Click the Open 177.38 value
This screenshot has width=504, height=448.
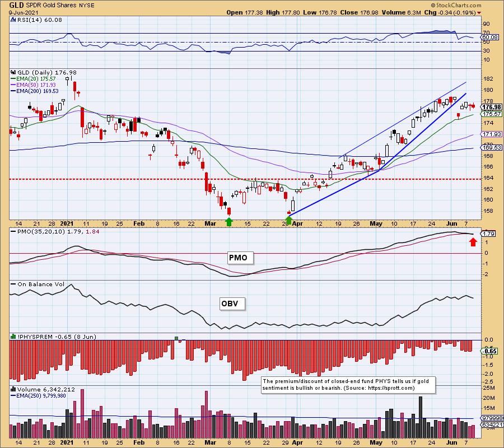pyautogui.click(x=245, y=12)
